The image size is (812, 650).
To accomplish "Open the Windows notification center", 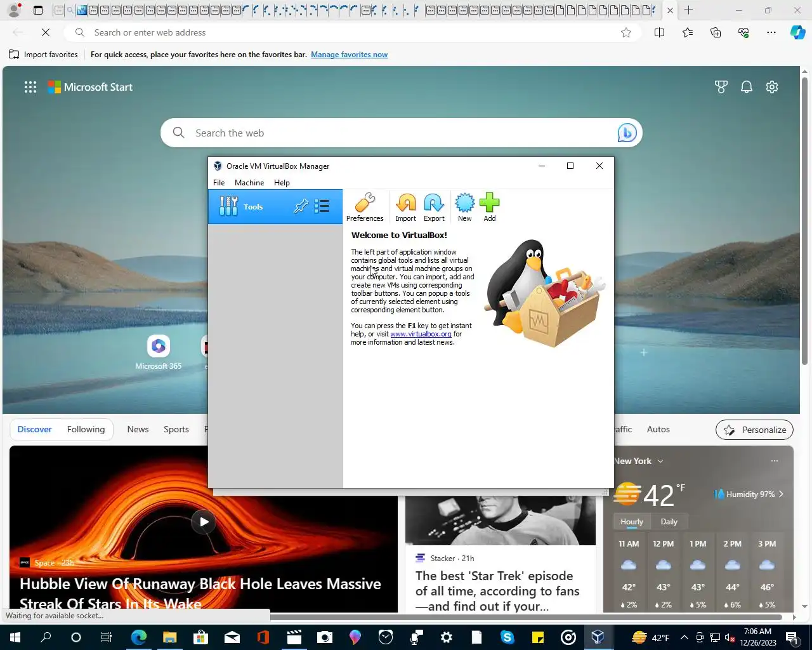I will 792,637.
